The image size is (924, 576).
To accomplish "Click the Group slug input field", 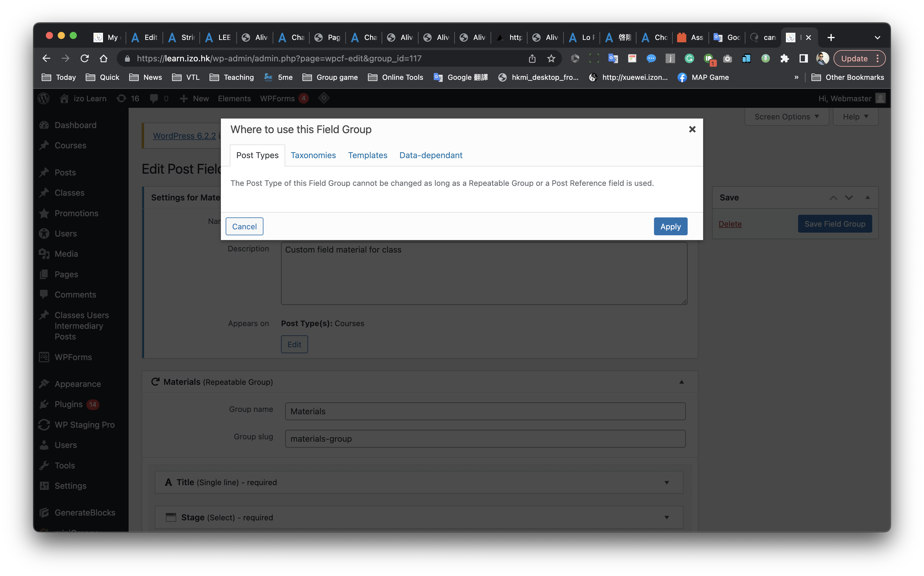I will click(x=485, y=439).
